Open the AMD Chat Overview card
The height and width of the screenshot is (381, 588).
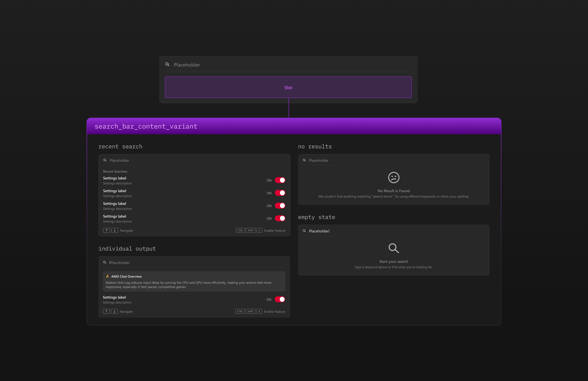(194, 281)
